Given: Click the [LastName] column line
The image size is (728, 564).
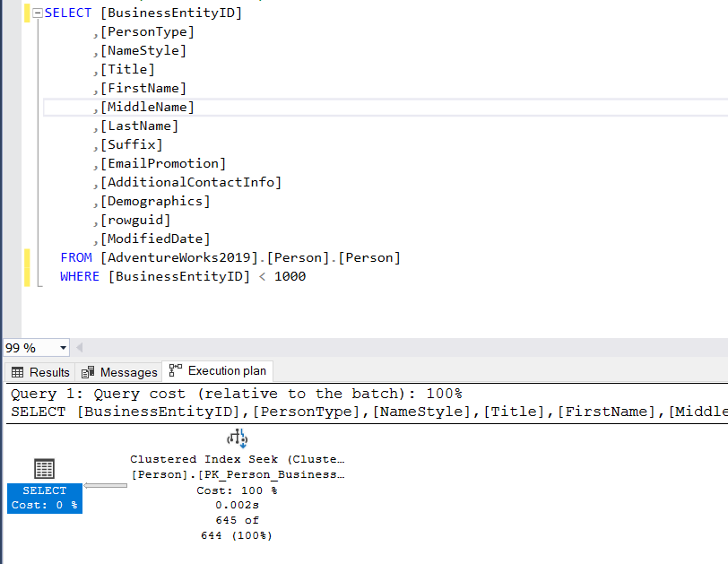Looking at the screenshot, I should [x=135, y=126].
